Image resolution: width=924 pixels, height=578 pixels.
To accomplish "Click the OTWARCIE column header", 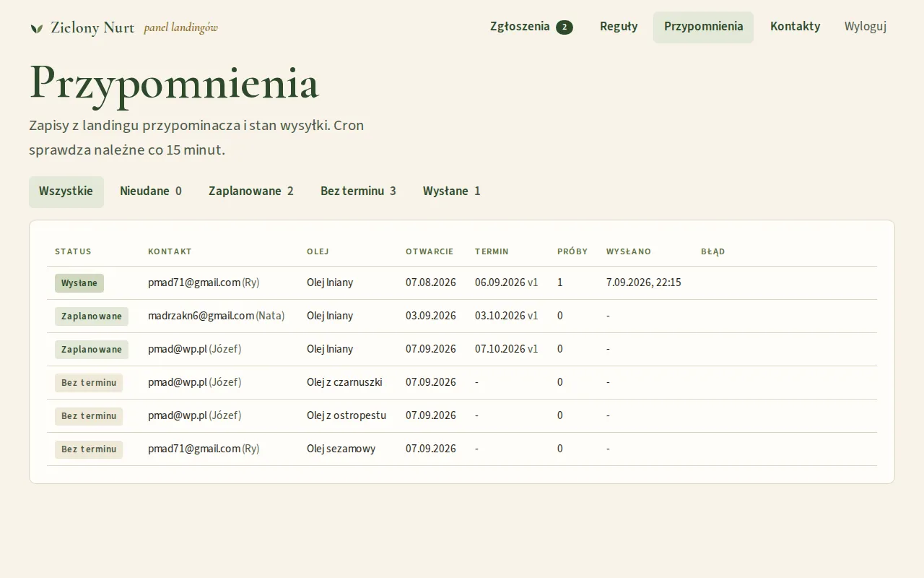I will (x=430, y=251).
